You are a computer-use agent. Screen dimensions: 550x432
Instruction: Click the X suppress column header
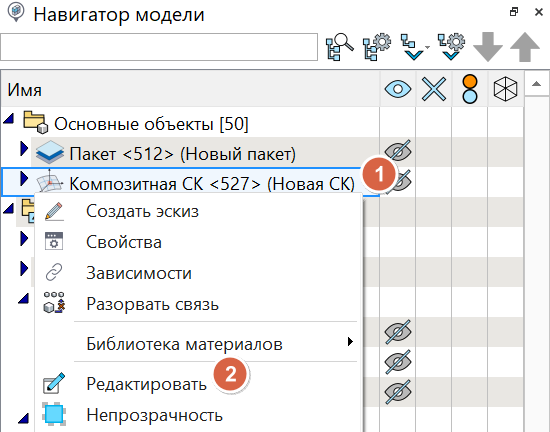coord(434,89)
